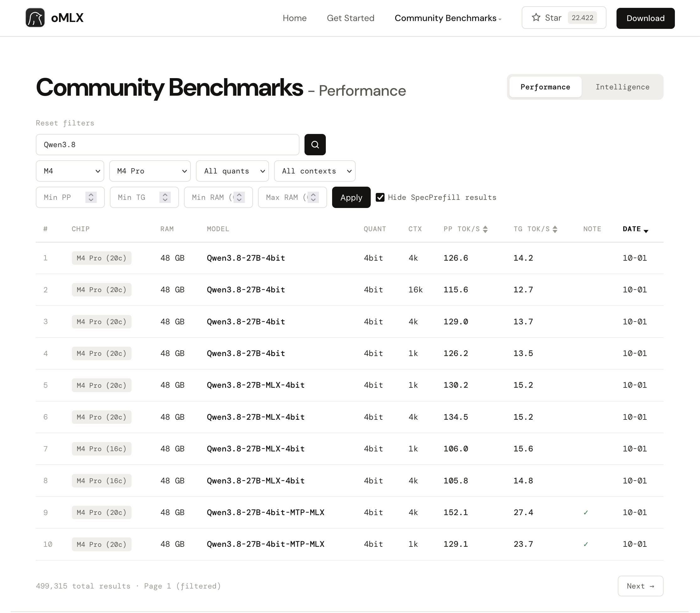Click the CHIP column header
This screenshot has height=613, width=700.
point(80,229)
